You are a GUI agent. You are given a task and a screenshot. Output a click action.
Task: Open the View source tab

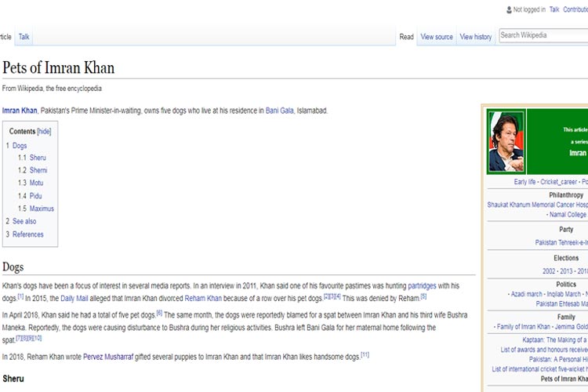click(x=437, y=37)
